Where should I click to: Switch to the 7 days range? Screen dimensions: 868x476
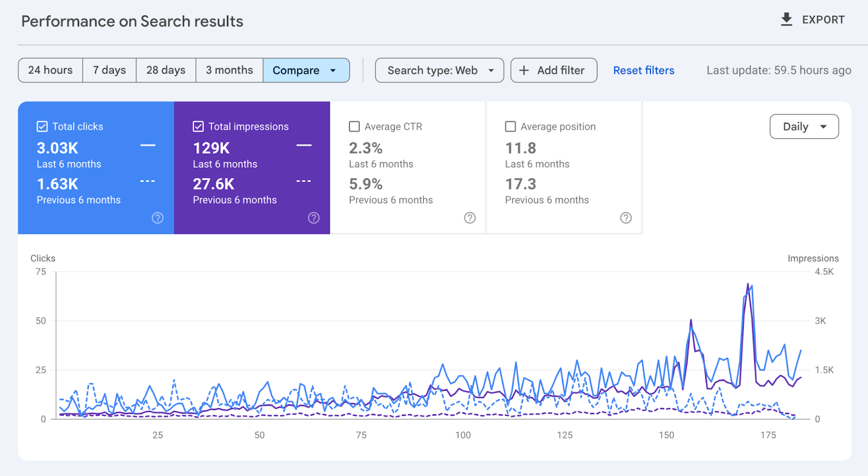tap(109, 71)
